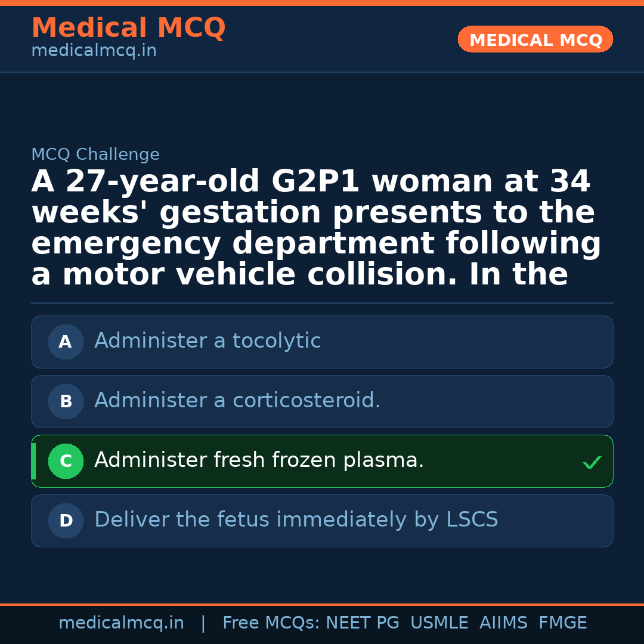The image size is (644, 644).
Task: Click 'Free MCQs:' footer text
Action: coord(271,623)
